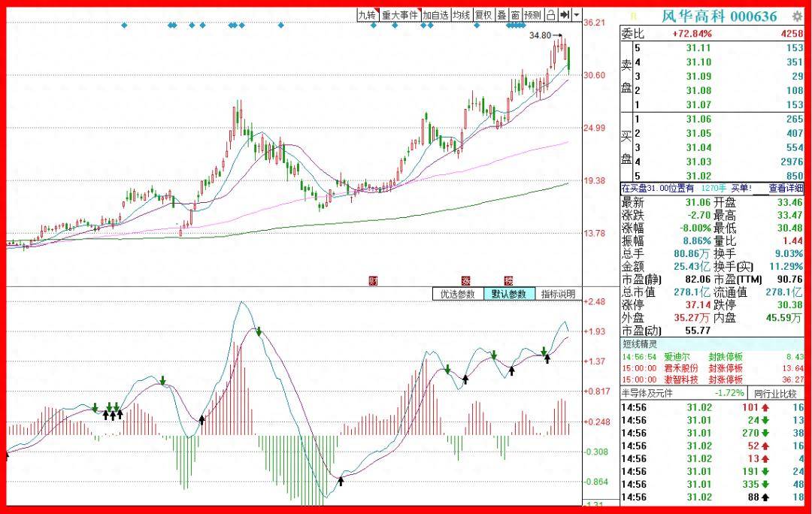Open settings gear next to 风华高科
Image resolution: width=812 pixels, height=514 pixels.
click(797, 17)
